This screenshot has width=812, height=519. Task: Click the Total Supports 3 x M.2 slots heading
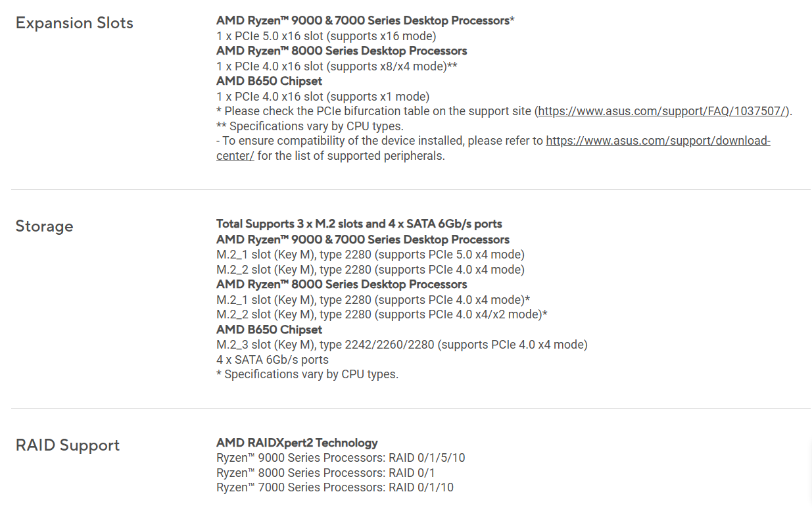click(359, 224)
